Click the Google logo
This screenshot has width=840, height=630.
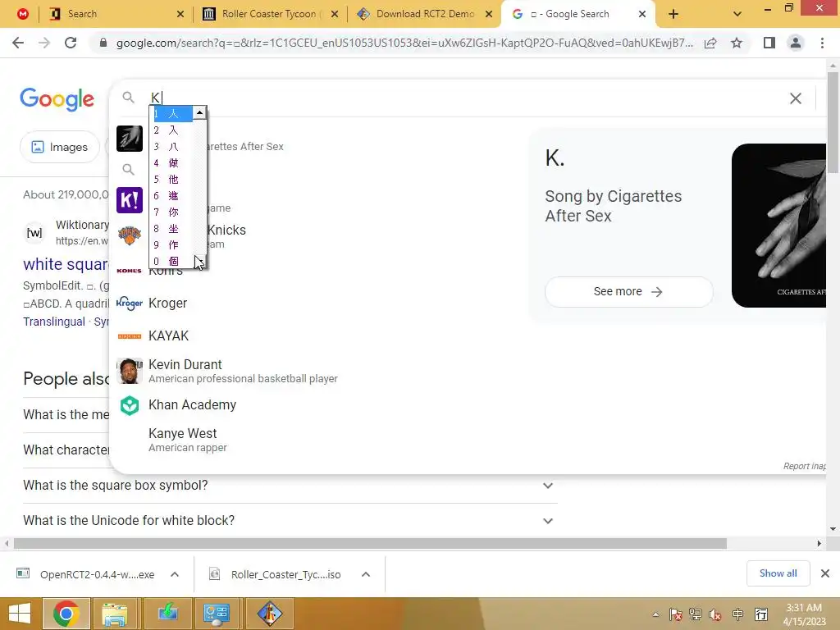click(57, 99)
